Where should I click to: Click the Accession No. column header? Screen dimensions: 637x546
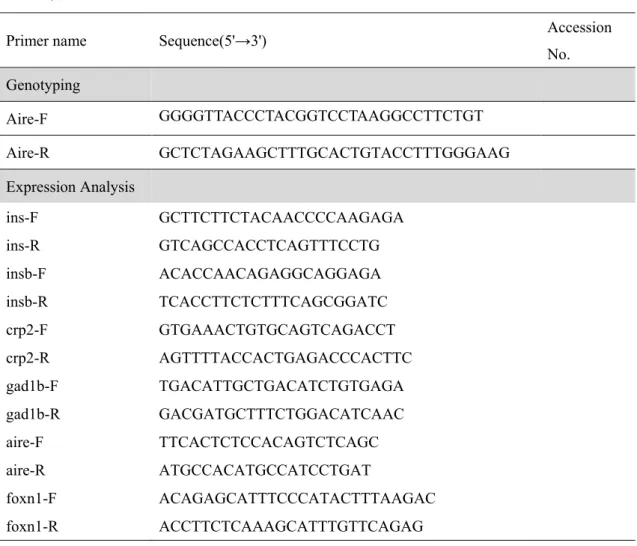click(x=579, y=41)
